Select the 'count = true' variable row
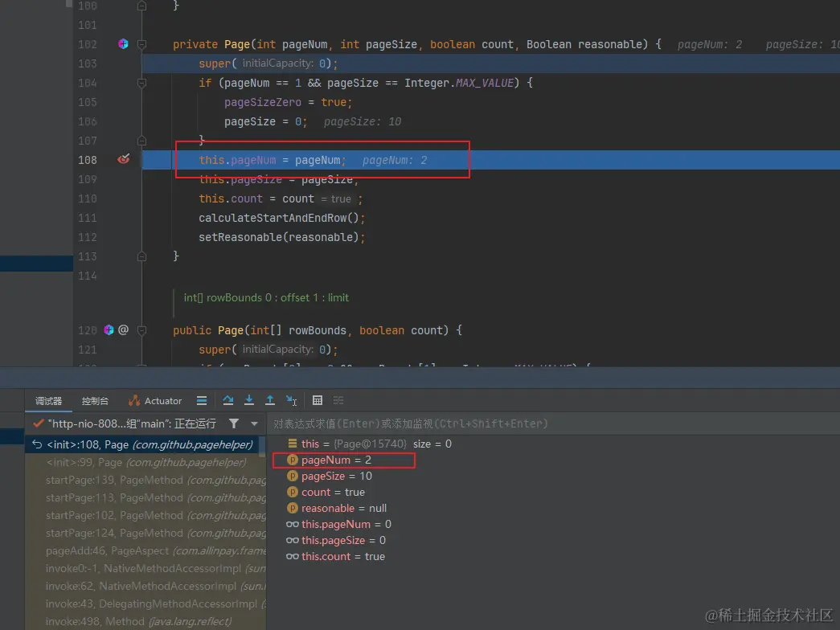 (x=553, y=492)
